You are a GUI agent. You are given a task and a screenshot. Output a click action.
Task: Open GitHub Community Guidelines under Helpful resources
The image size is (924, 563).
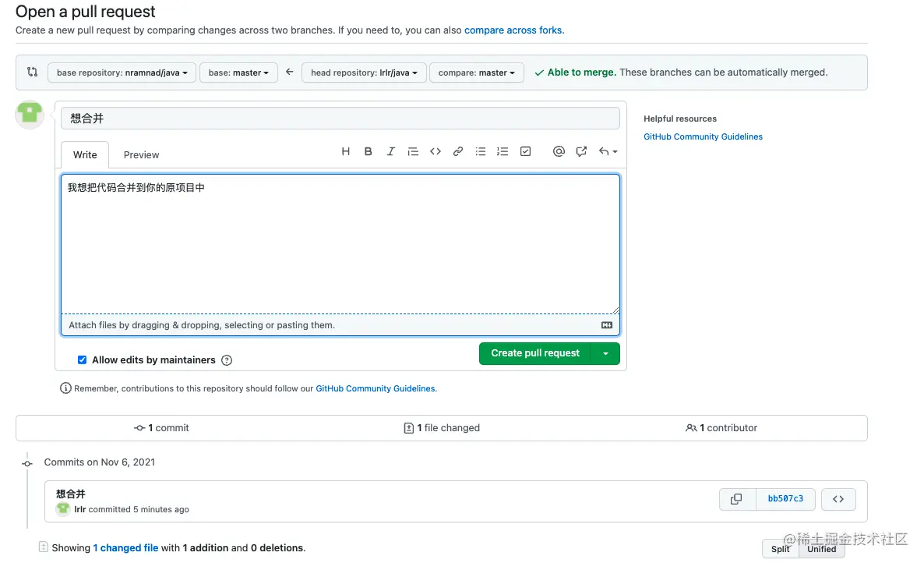click(703, 136)
